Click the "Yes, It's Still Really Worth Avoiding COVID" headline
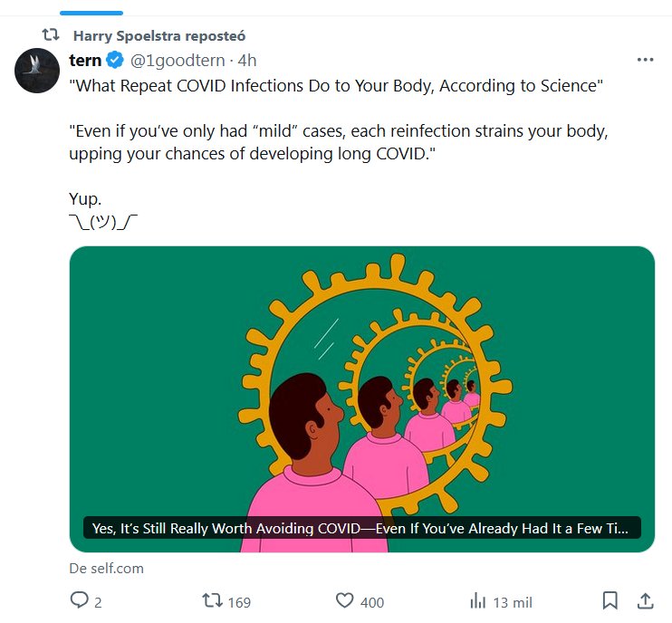 coord(362,528)
